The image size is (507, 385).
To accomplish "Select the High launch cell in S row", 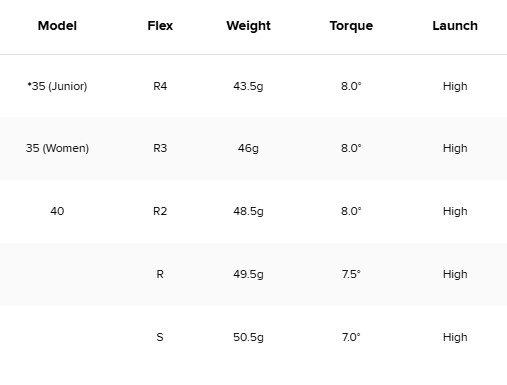I will pos(455,337).
